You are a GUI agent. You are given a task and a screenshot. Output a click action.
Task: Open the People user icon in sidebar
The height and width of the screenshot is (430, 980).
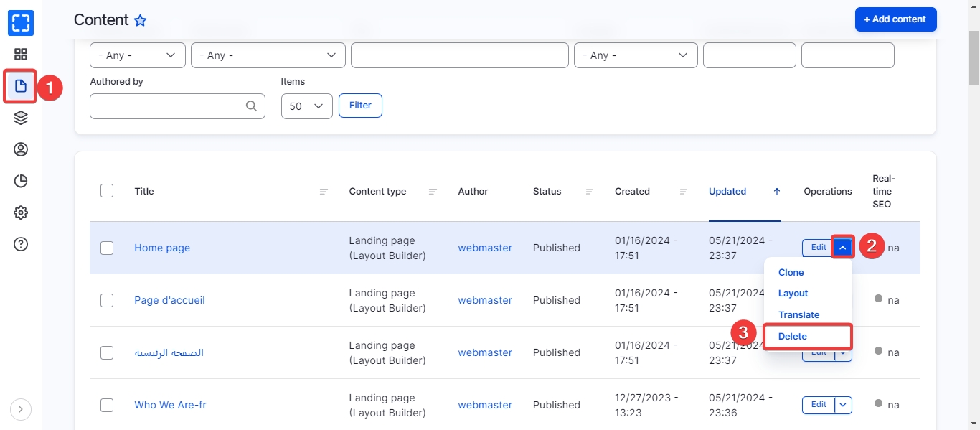21,149
